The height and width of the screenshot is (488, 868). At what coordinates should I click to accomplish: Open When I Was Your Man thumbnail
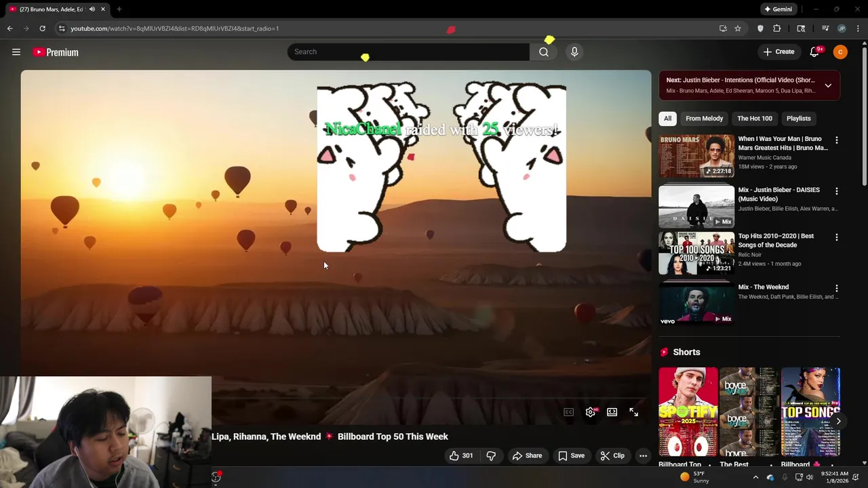click(696, 156)
